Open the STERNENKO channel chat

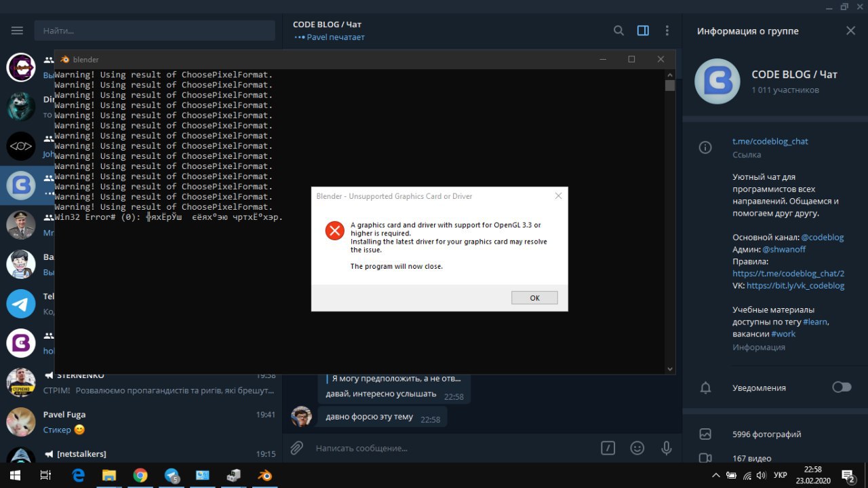pyautogui.click(x=141, y=383)
